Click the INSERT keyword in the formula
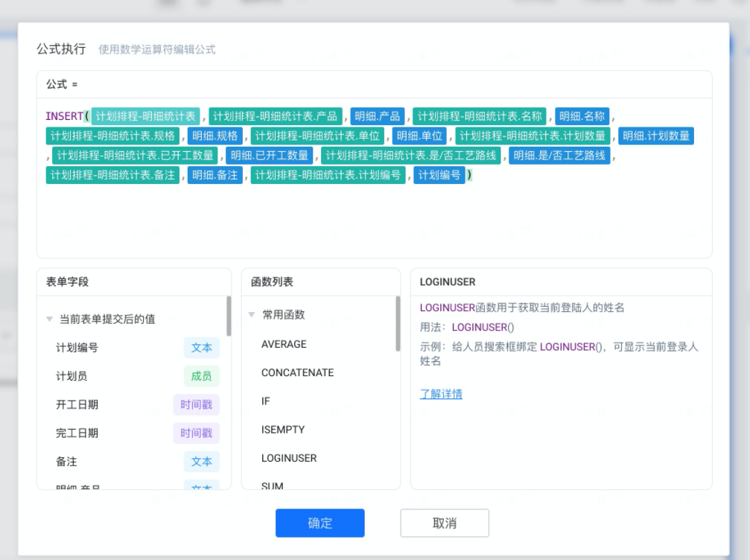 [x=64, y=116]
